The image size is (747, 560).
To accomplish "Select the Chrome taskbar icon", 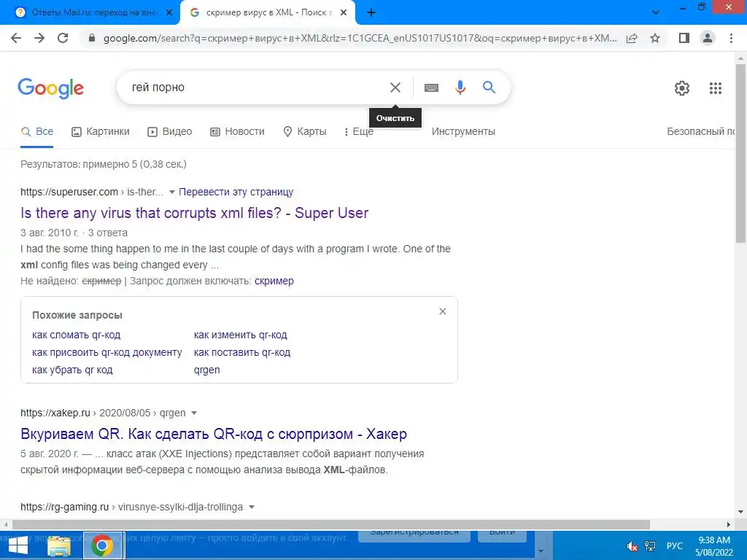I will [x=102, y=545].
